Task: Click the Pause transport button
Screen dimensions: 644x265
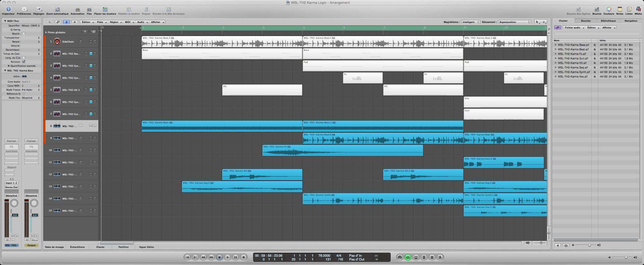Action: pyautogui.click(x=235, y=257)
